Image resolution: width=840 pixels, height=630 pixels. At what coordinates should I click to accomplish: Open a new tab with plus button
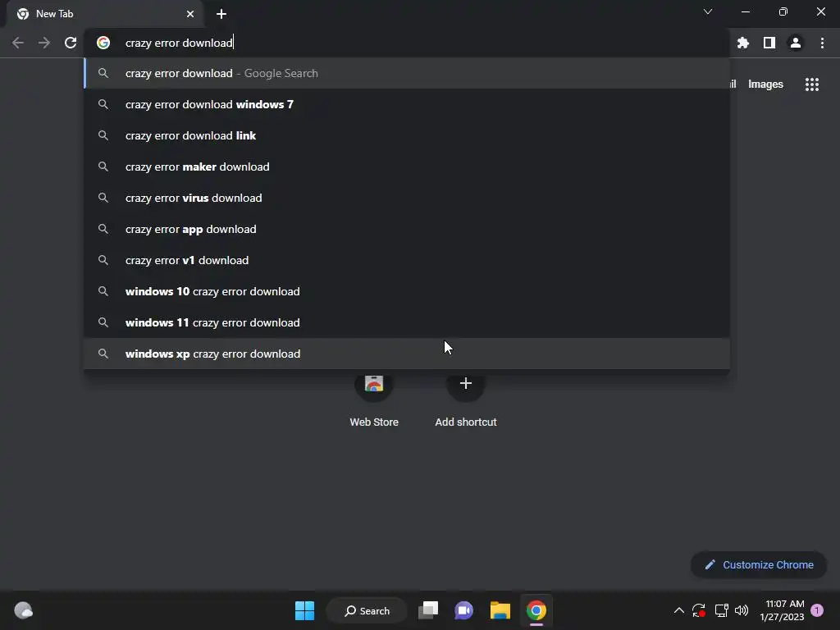221,14
